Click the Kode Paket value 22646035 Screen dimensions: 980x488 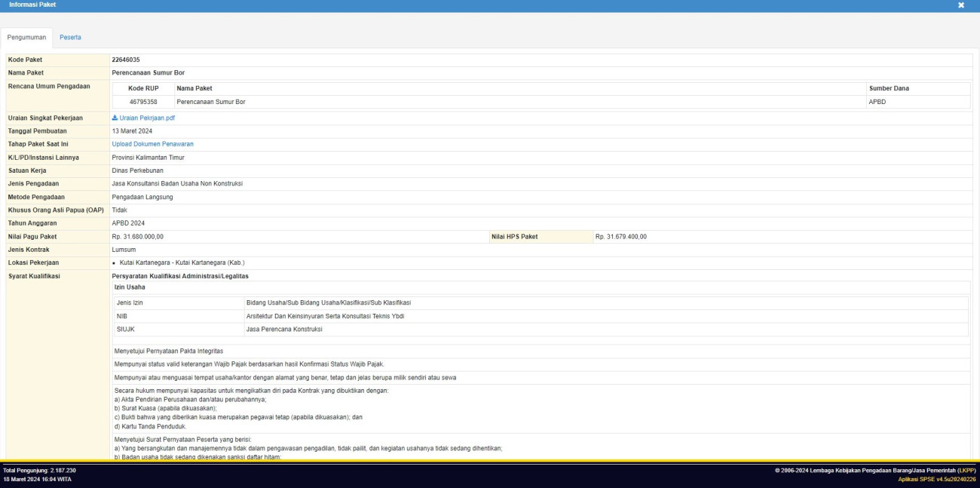tap(126, 60)
